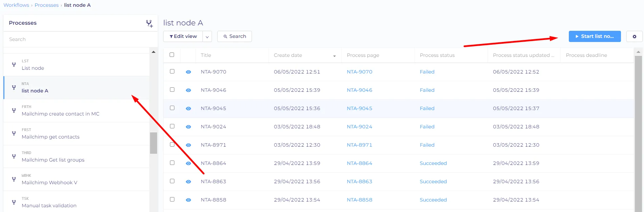Click the eye icon for NTA-8863

(x=189, y=182)
